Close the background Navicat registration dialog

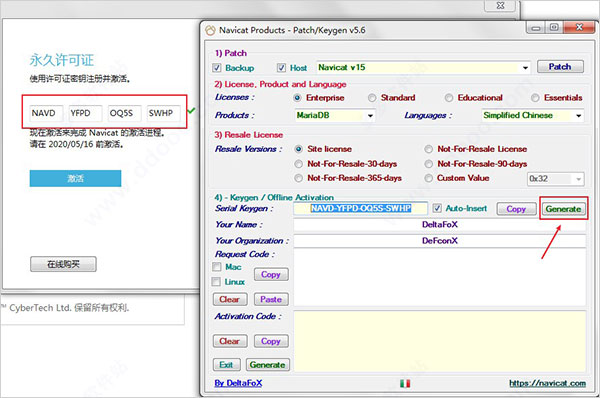coord(500,5)
